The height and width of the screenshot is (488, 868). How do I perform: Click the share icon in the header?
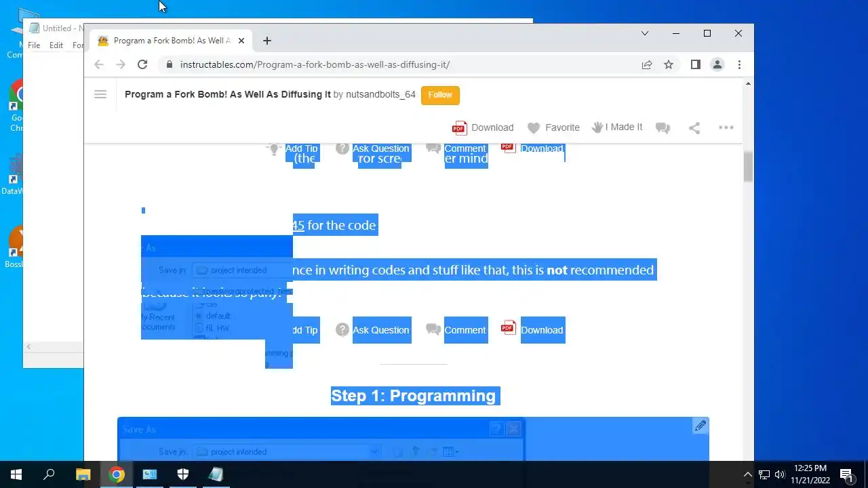tap(694, 127)
